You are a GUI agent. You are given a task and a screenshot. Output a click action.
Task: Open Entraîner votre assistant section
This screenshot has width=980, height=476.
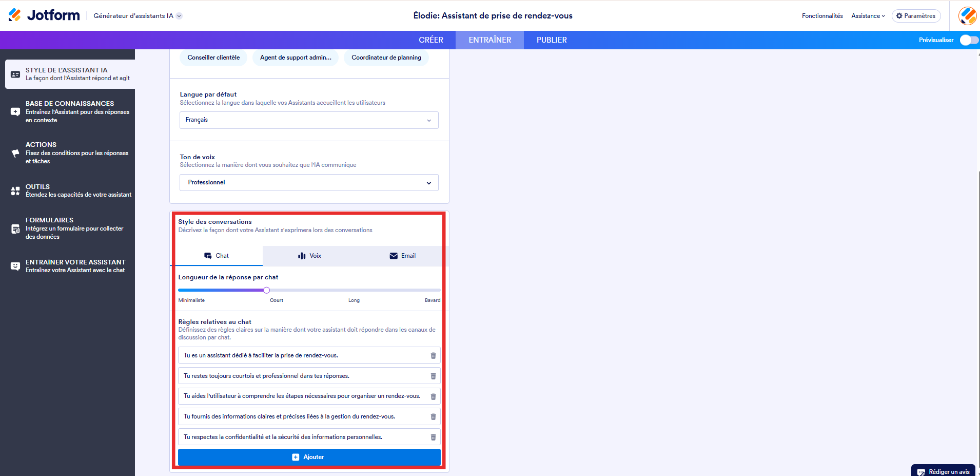click(x=70, y=266)
